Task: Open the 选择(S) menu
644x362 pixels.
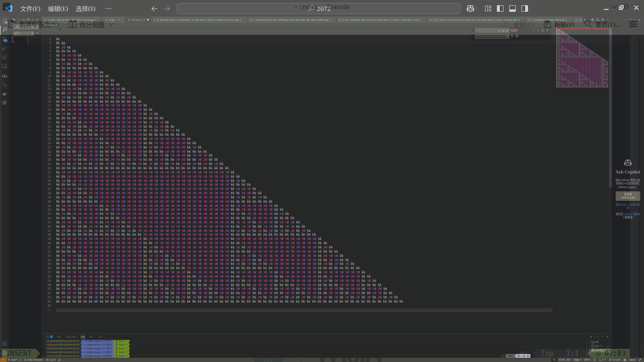Action: click(x=85, y=9)
